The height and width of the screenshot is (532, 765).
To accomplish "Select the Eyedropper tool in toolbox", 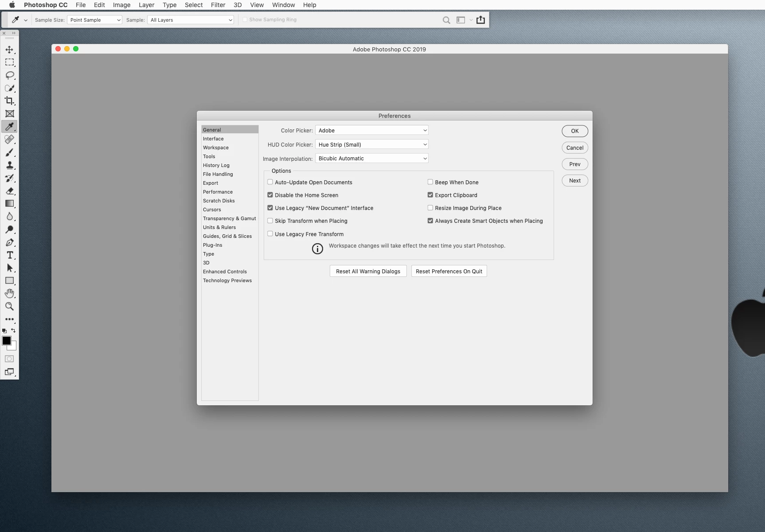I will click(9, 127).
